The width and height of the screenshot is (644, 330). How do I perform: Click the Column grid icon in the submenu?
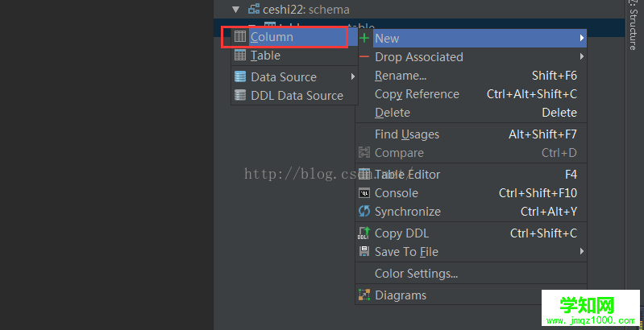(240, 37)
